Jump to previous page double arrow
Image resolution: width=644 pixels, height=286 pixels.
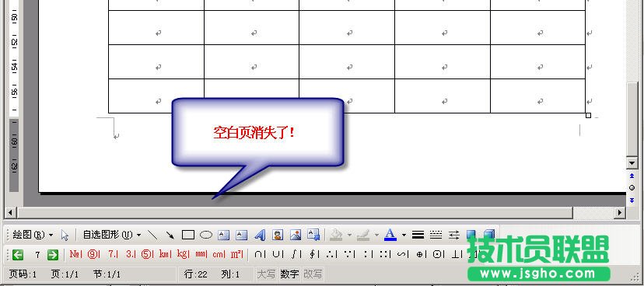632,176
